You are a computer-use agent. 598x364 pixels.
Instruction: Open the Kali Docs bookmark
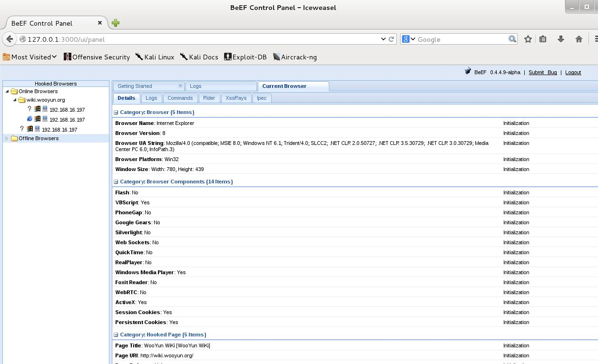click(199, 57)
